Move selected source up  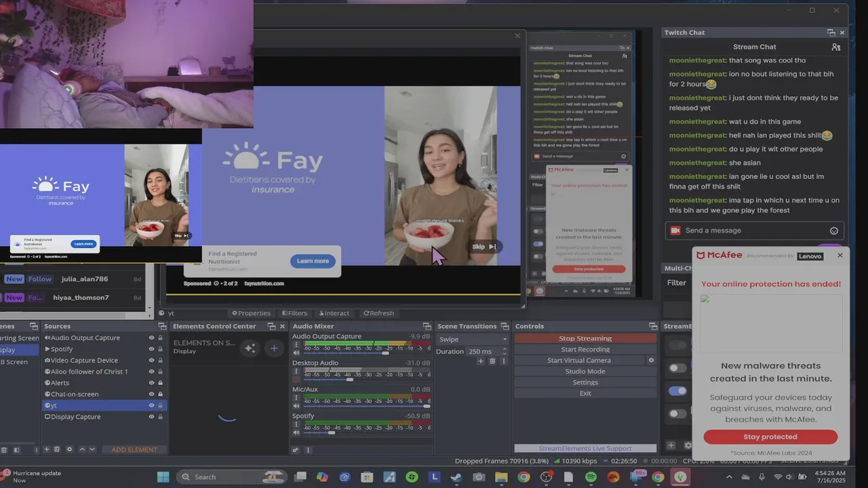click(82, 449)
